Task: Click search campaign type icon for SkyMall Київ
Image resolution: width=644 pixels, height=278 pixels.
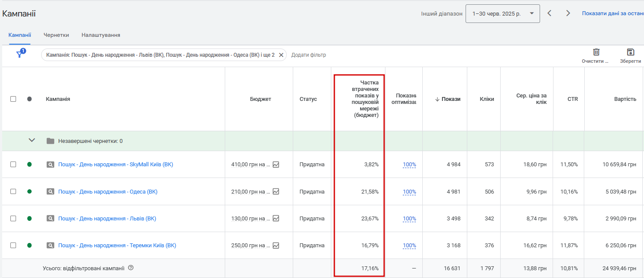Action: [x=51, y=165]
